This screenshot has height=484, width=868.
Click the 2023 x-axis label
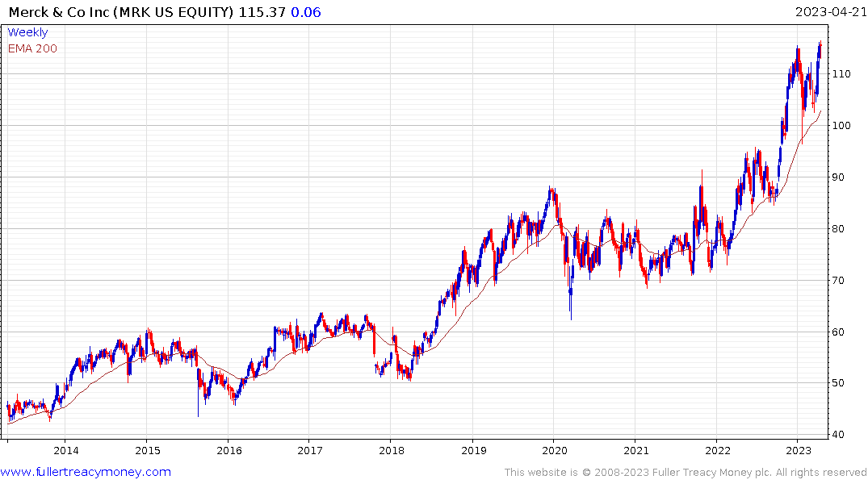coord(799,450)
